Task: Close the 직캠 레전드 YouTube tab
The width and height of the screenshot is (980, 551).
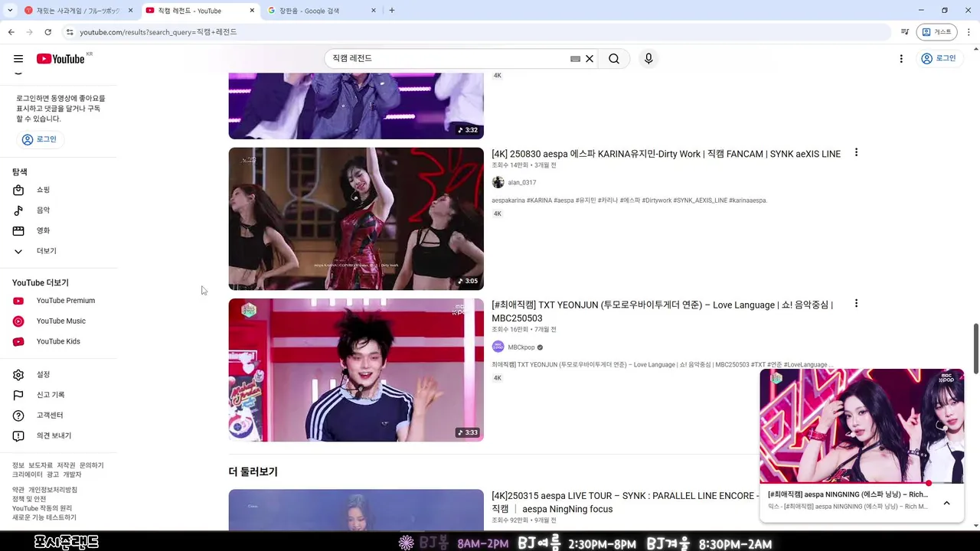Action: [x=252, y=11]
